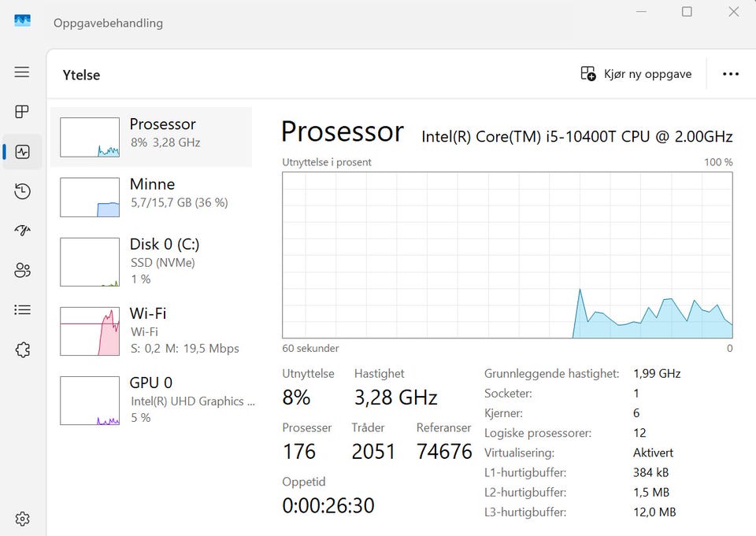756x536 pixels.
Task: Open the Details list sidebar icon
Action: [x=22, y=309]
